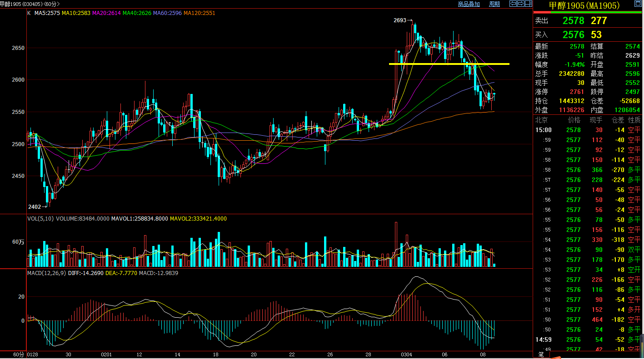The width and height of the screenshot is (644, 359).
Task: Select the 涨停 price 2761
Action: point(577,92)
